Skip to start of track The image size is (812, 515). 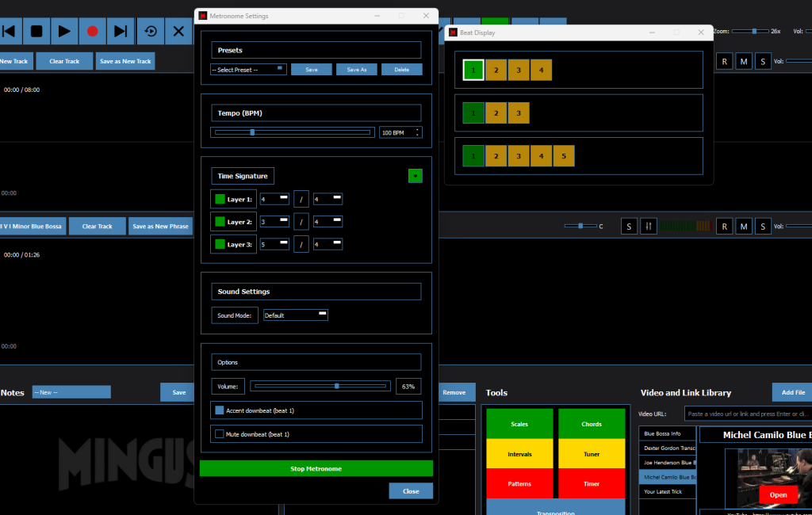tap(10, 31)
